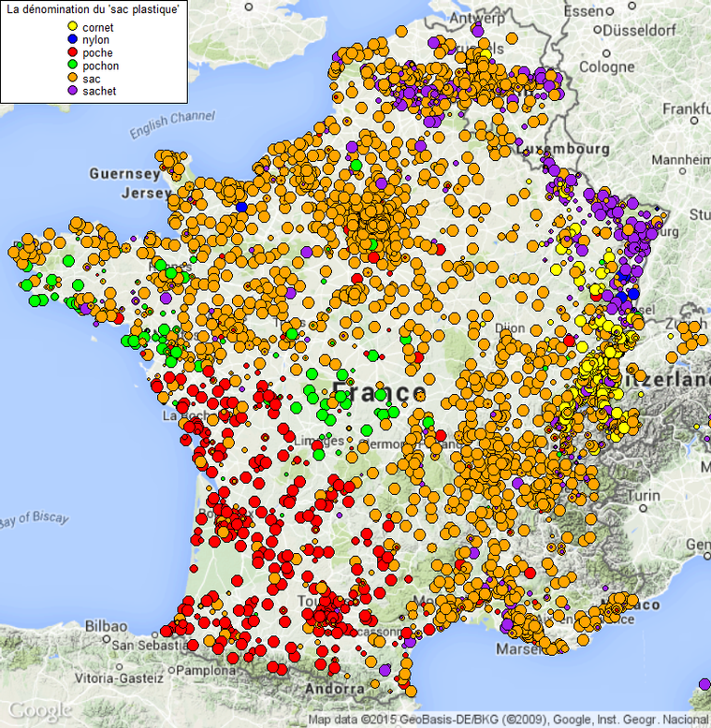Click the blue nylon legend dot
The width and height of the screenshot is (711, 728).
[71, 40]
